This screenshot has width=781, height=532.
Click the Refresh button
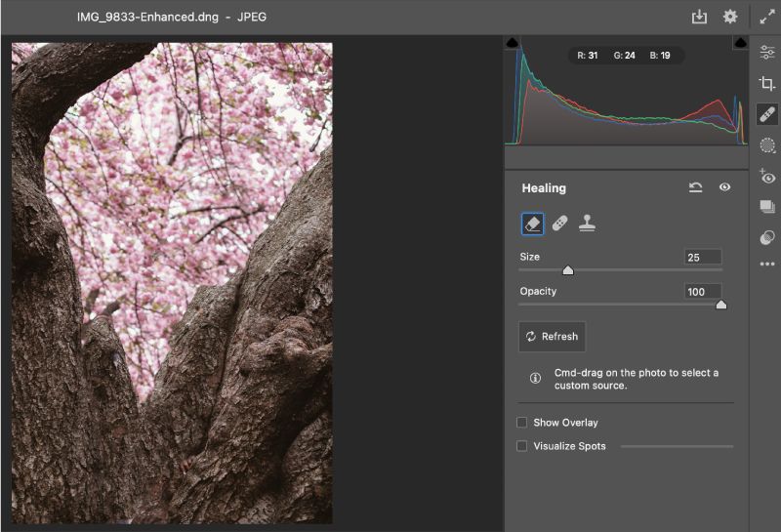tap(552, 337)
